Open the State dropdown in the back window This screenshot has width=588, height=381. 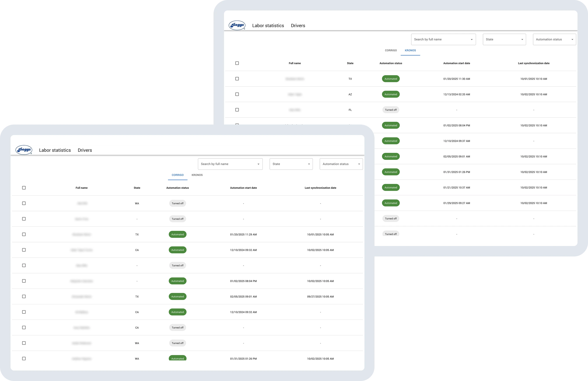[x=504, y=39]
